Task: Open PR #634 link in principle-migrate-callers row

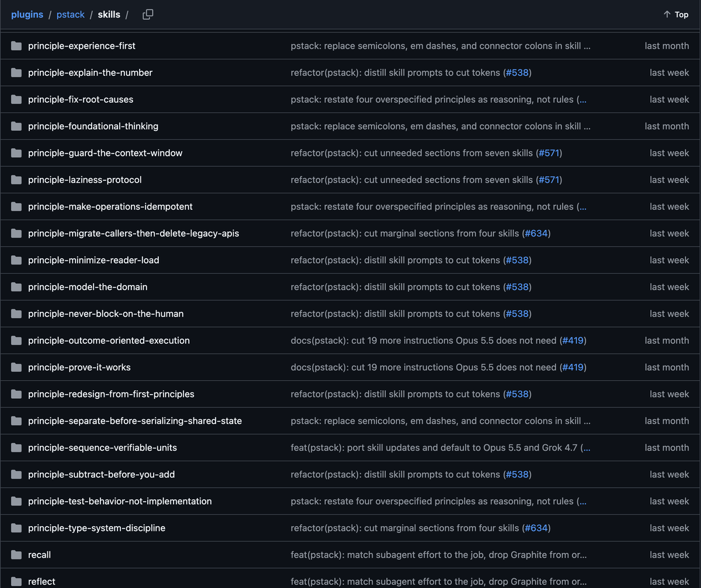Action: (536, 233)
